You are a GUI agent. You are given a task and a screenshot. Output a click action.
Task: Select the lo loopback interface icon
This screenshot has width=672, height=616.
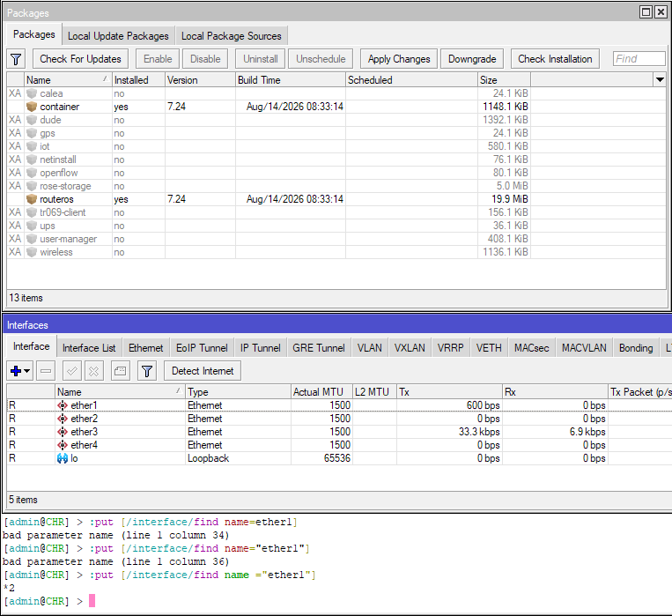[63, 458]
